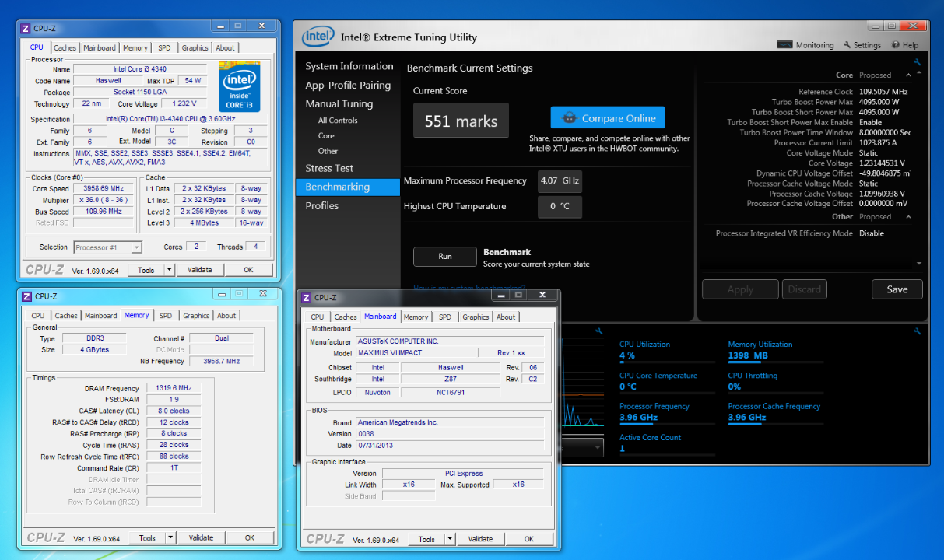
Task: Open Tools dropdown arrow in Mainboard window
Action: point(451,539)
